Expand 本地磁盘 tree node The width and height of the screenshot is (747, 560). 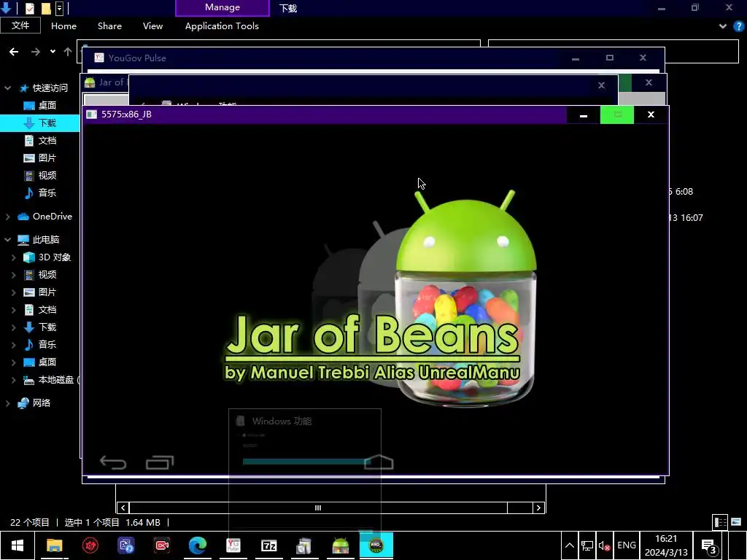(13, 380)
